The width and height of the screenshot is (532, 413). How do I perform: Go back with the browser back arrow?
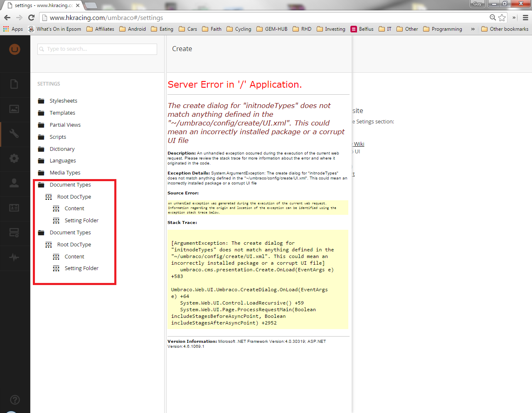pyautogui.click(x=7, y=17)
